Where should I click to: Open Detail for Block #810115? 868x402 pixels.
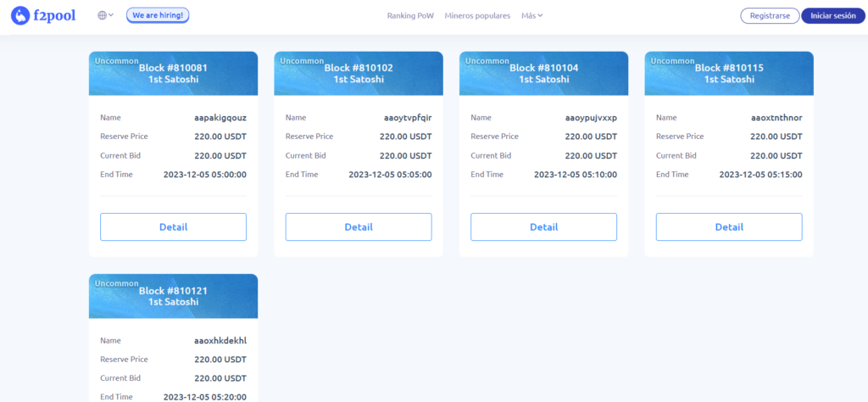click(729, 227)
